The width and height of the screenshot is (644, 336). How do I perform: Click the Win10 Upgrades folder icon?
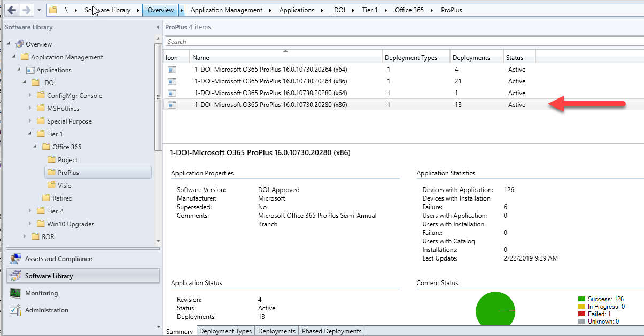(41, 224)
